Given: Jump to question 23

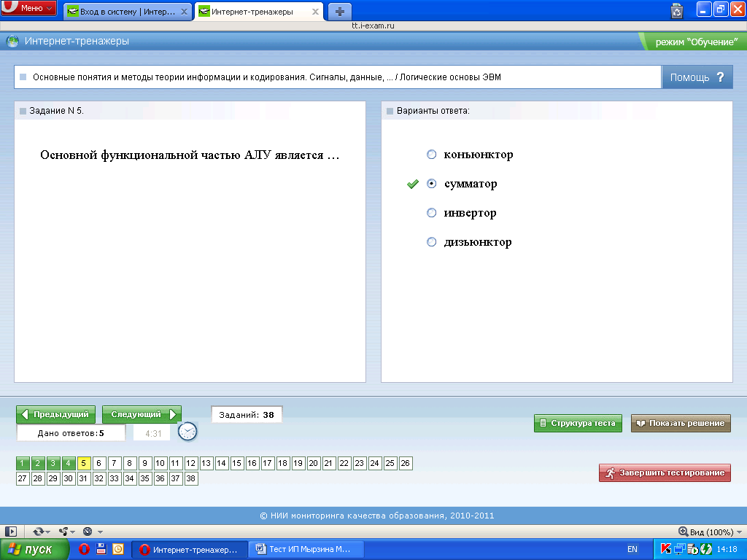Looking at the screenshot, I should point(359,463).
